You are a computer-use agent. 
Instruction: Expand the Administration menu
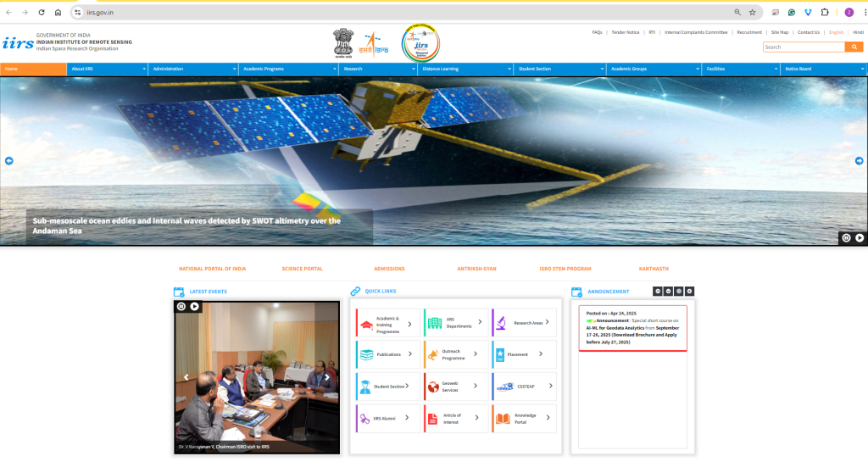click(193, 70)
